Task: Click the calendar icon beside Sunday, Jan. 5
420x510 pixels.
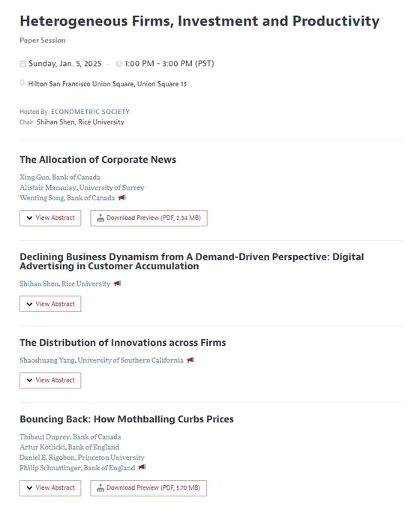Action: (22, 64)
